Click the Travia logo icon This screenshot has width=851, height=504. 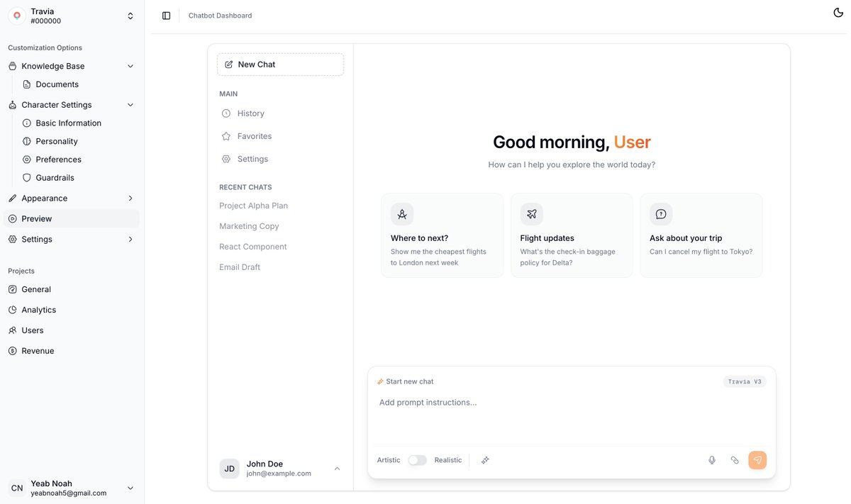pos(17,16)
